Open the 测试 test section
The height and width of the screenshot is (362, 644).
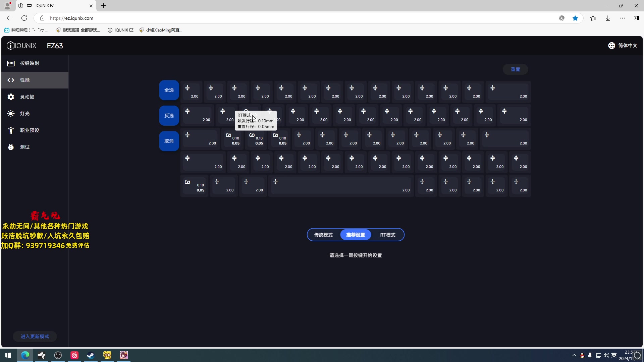(35, 147)
